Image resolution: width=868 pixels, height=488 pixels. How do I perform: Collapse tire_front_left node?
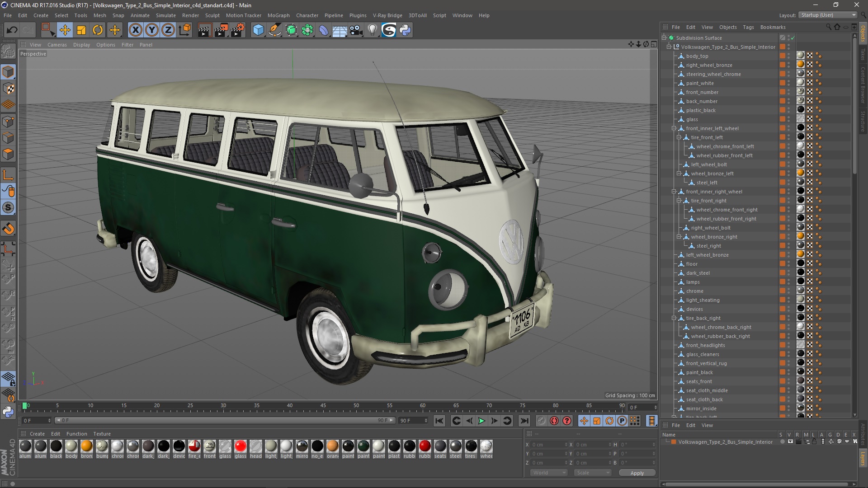[679, 137]
